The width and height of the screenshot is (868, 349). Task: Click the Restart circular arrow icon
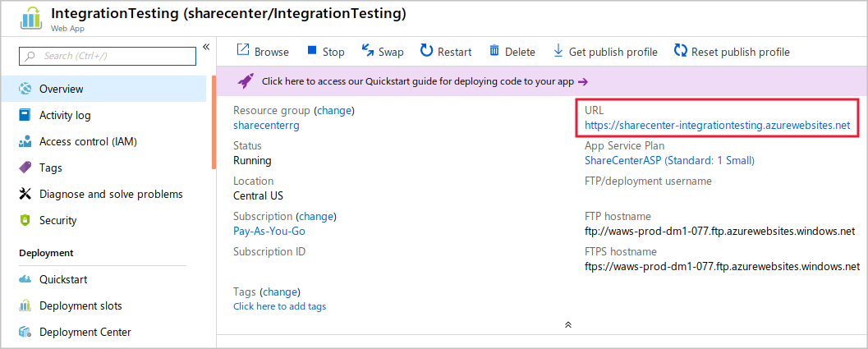point(426,50)
